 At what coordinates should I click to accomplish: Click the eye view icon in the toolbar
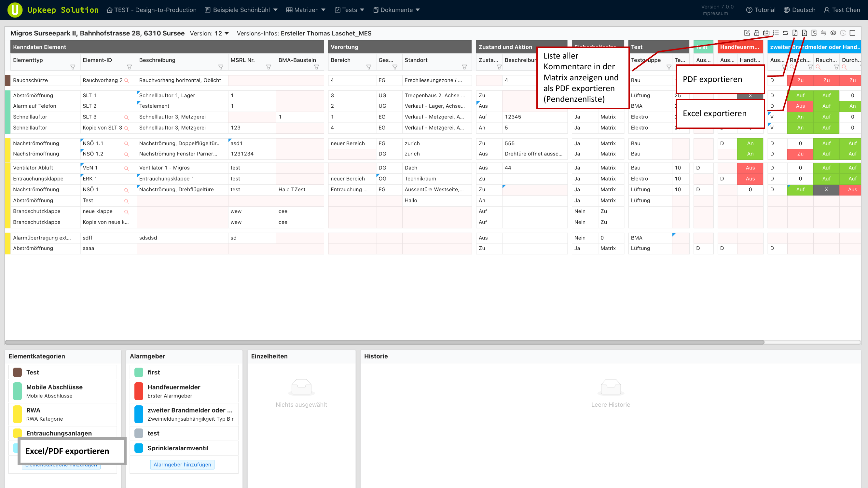coord(833,33)
